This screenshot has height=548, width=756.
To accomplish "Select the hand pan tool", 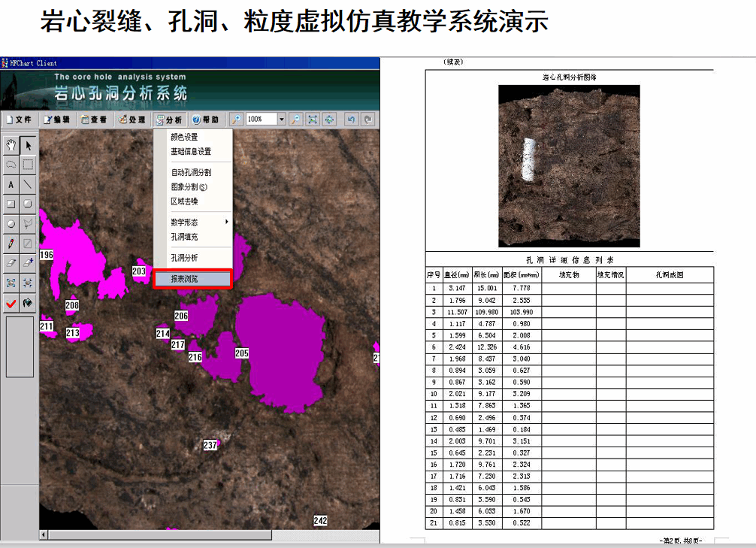I will pos(11,145).
